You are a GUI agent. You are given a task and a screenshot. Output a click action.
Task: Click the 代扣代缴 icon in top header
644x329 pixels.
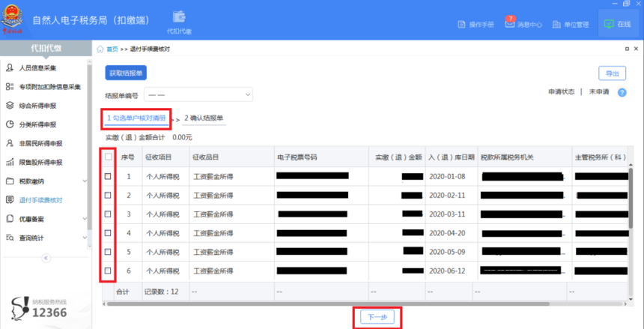click(179, 18)
